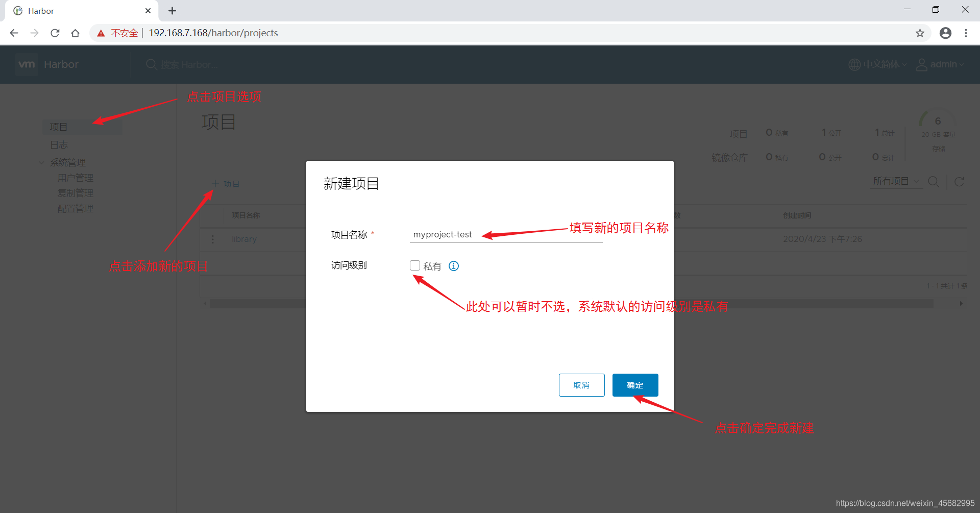Close the Harbor browser tab
The height and width of the screenshot is (513, 980).
148,11
